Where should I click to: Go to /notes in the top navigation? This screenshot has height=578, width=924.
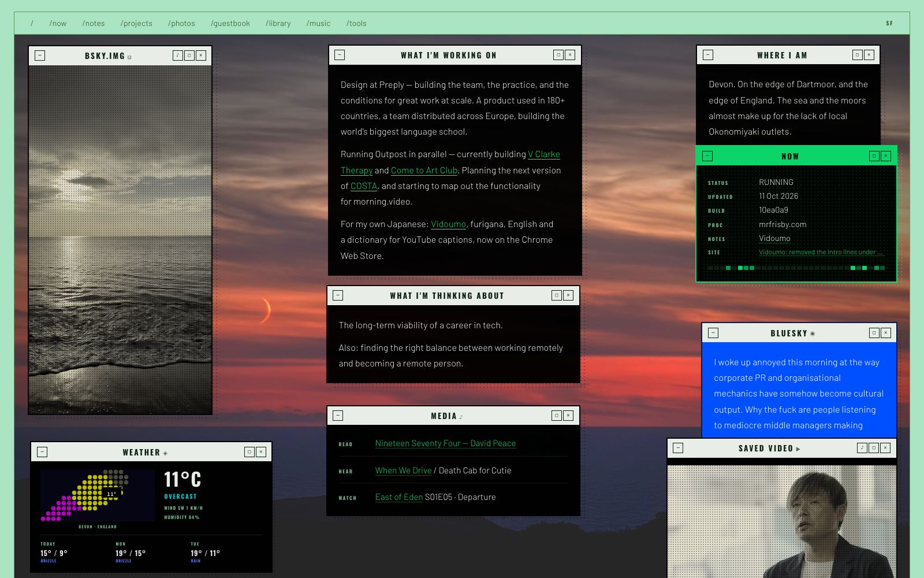pyautogui.click(x=94, y=24)
